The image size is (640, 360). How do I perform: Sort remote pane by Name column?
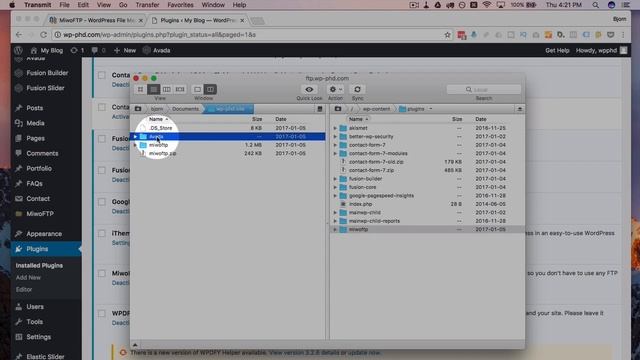[356, 119]
